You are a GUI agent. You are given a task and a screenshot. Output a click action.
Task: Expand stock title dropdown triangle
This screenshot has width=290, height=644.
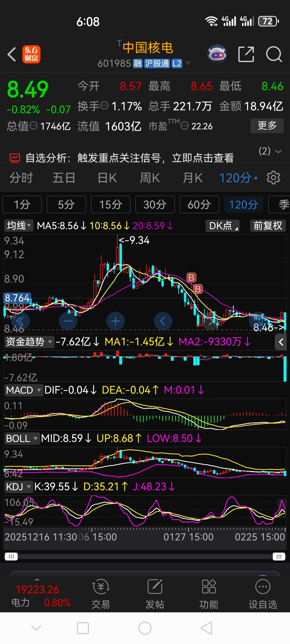pos(188,63)
